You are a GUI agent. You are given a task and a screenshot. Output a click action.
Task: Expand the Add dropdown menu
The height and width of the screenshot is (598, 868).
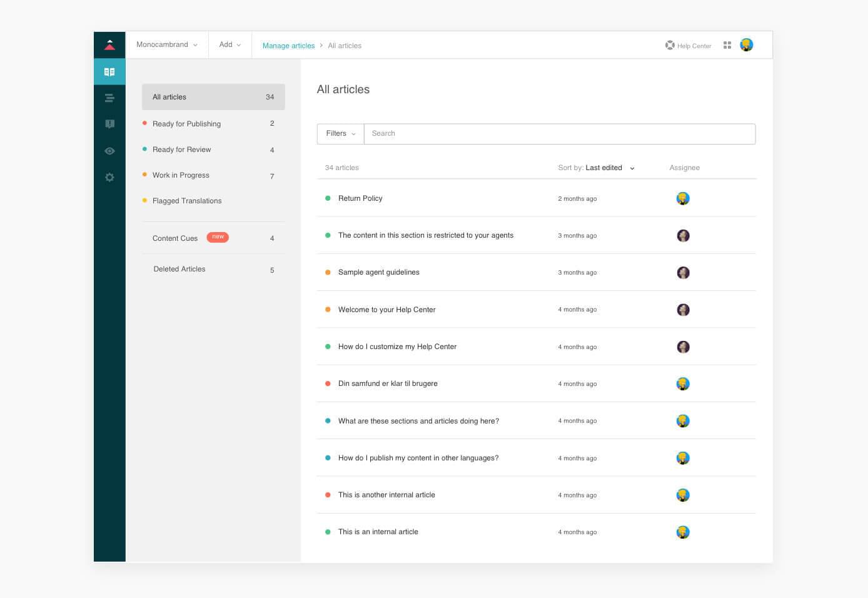pyautogui.click(x=230, y=45)
